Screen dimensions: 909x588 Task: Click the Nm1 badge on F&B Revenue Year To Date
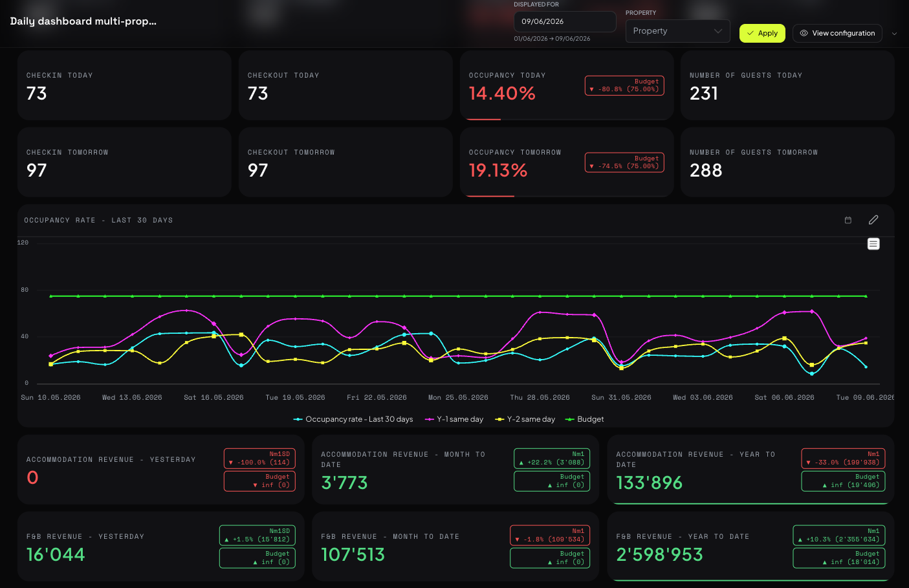[x=839, y=535]
